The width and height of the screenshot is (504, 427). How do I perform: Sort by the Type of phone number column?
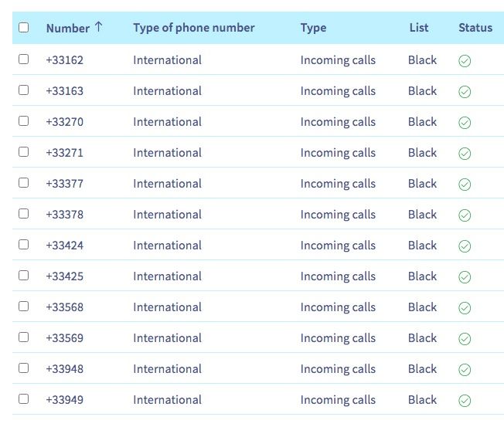(x=193, y=28)
